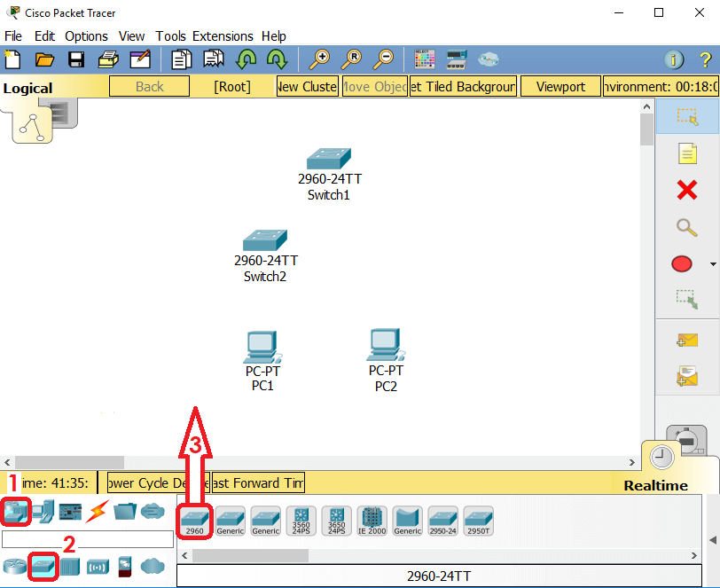The height and width of the screenshot is (588, 720).
Task: Choose the Hubs subcategory
Action: pyautogui.click(x=70, y=567)
